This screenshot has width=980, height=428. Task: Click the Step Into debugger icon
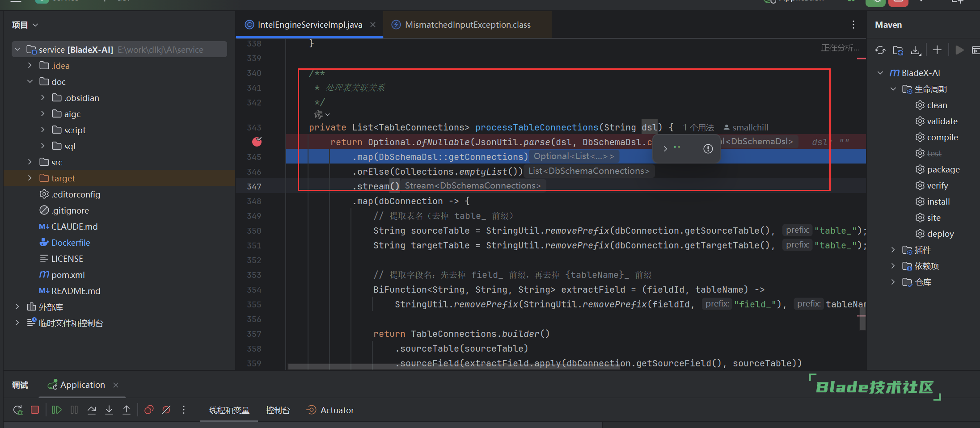[109, 410]
